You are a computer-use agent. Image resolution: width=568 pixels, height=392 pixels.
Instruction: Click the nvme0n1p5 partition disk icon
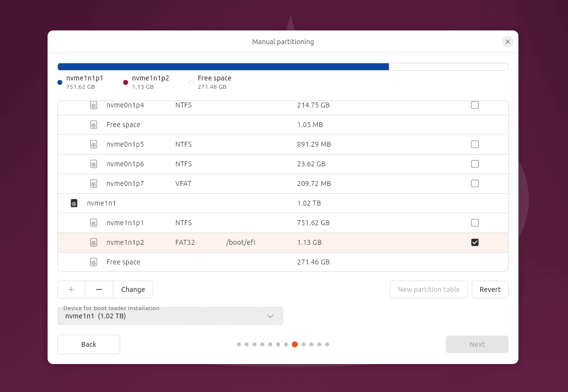[94, 144]
